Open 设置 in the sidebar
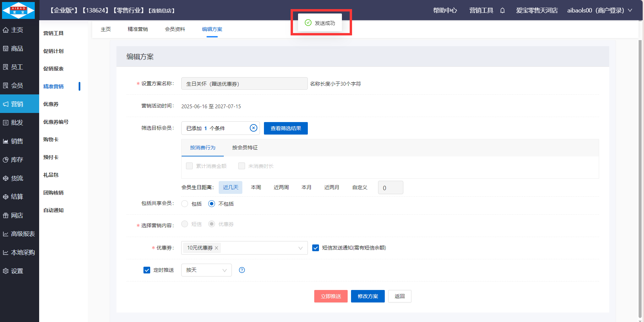 coord(17,271)
